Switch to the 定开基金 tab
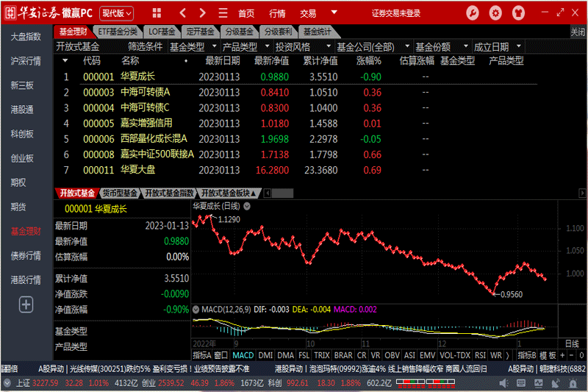588x392 pixels. [200, 32]
